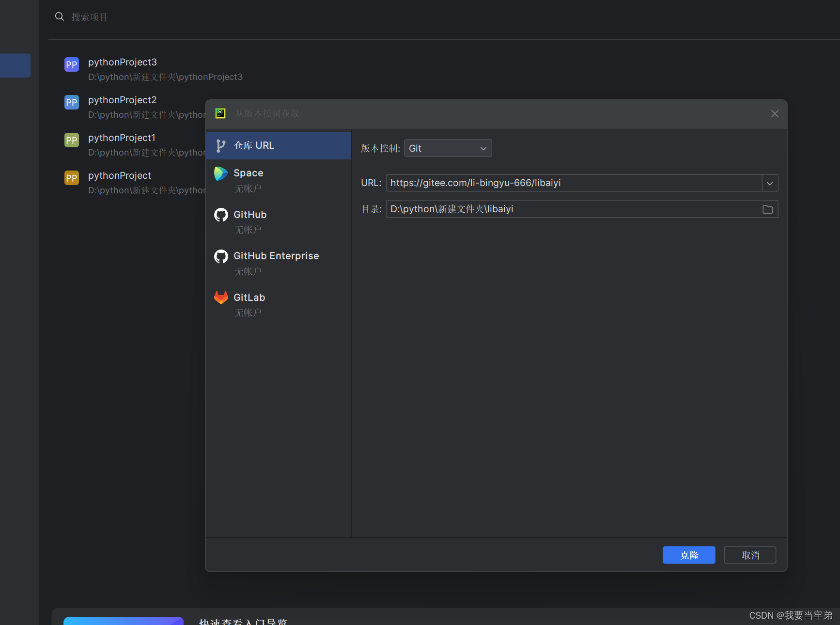
Task: Click the 取消 cancel button
Action: [750, 555]
